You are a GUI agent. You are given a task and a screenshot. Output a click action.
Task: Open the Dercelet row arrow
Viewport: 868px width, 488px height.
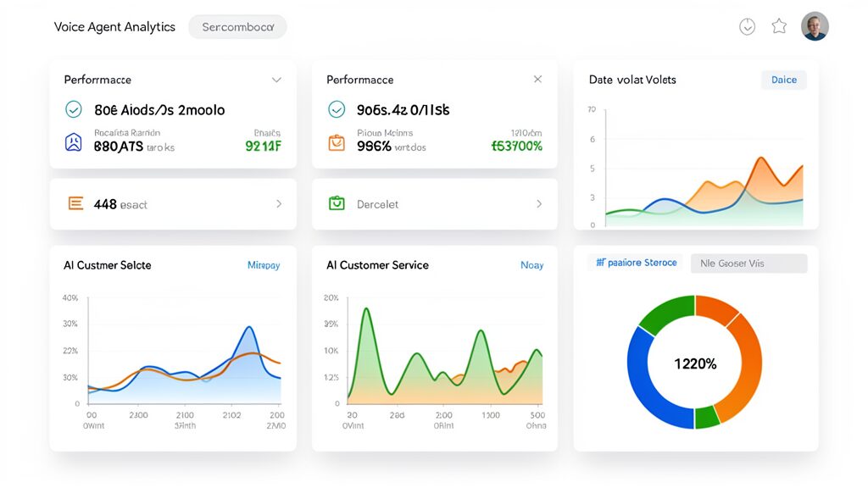538,203
